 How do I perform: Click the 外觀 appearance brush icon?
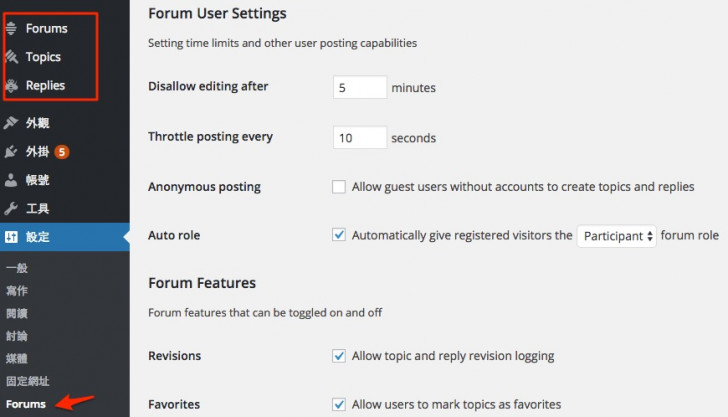click(x=11, y=123)
